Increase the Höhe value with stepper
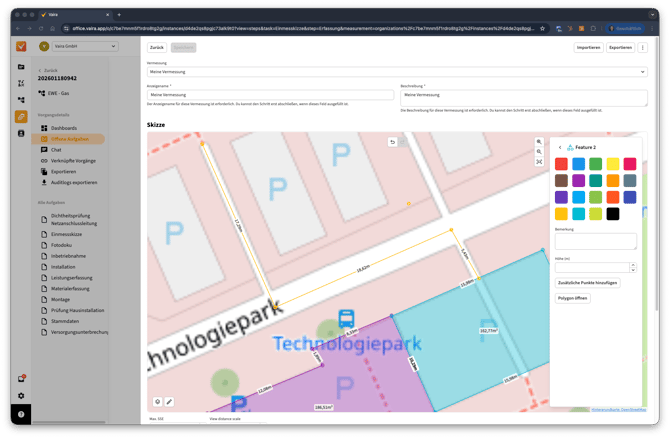This screenshot has width=670, height=438. 632,265
